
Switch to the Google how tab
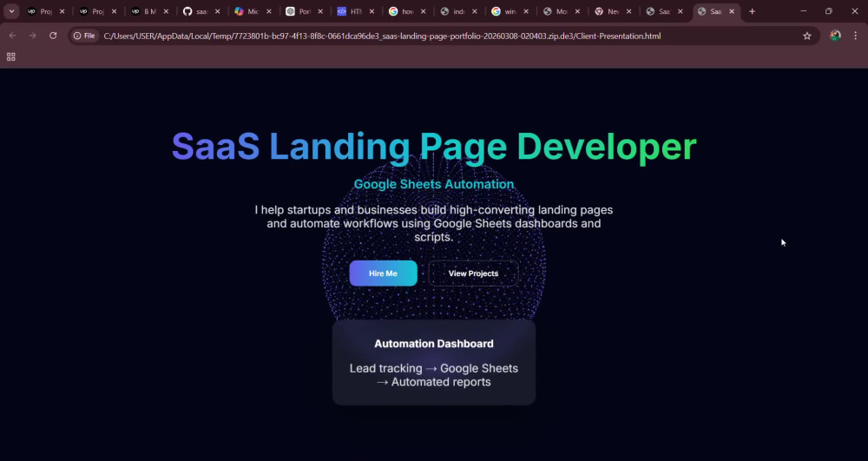pos(407,11)
